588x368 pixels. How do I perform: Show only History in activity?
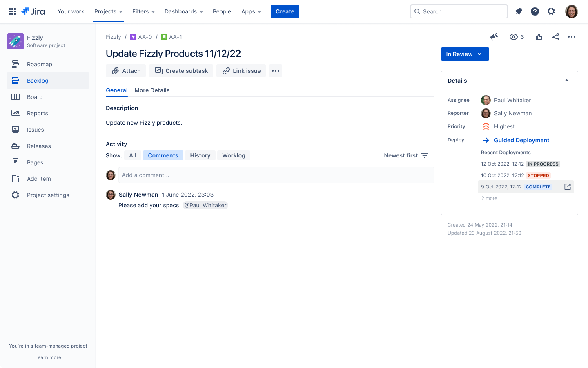[200, 155]
